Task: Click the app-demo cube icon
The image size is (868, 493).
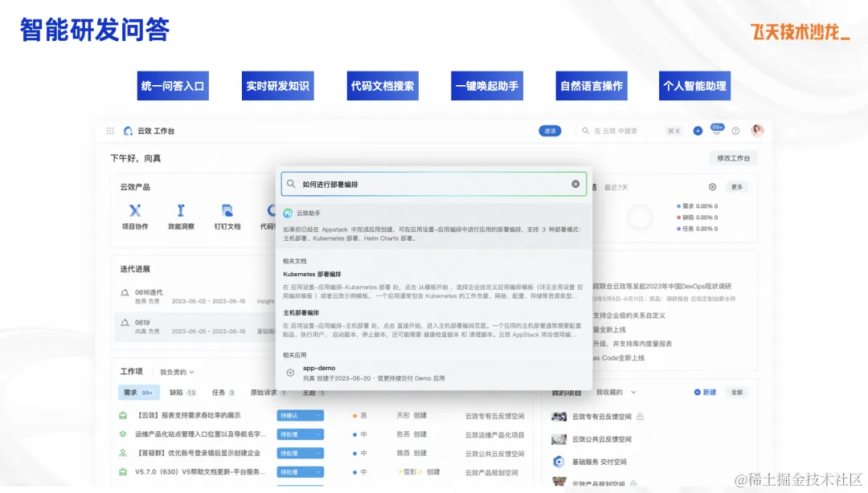Action: 290,373
